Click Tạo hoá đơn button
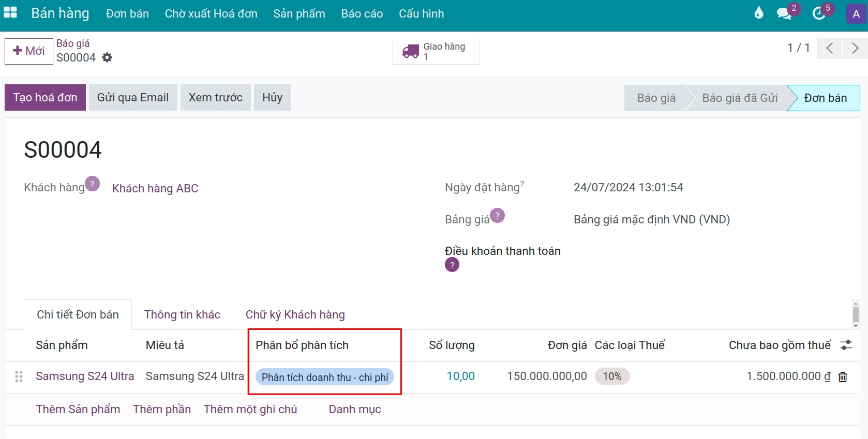This screenshot has width=868, height=439. click(x=45, y=97)
